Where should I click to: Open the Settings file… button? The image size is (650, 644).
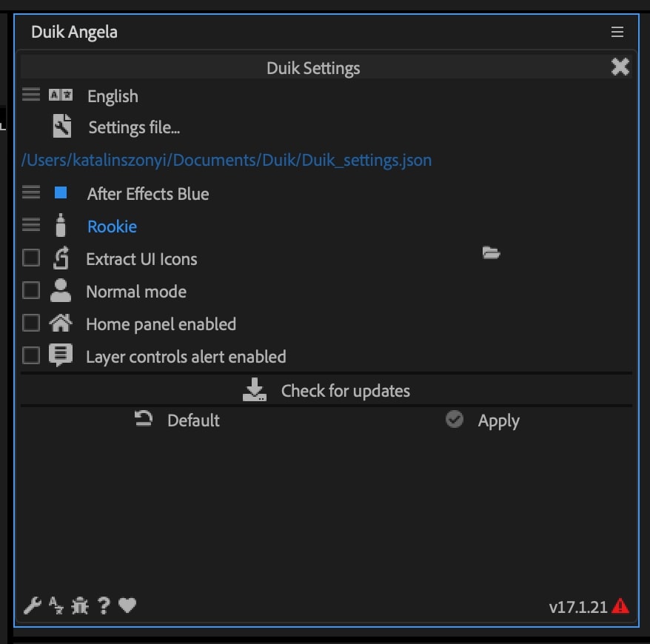[x=134, y=127]
